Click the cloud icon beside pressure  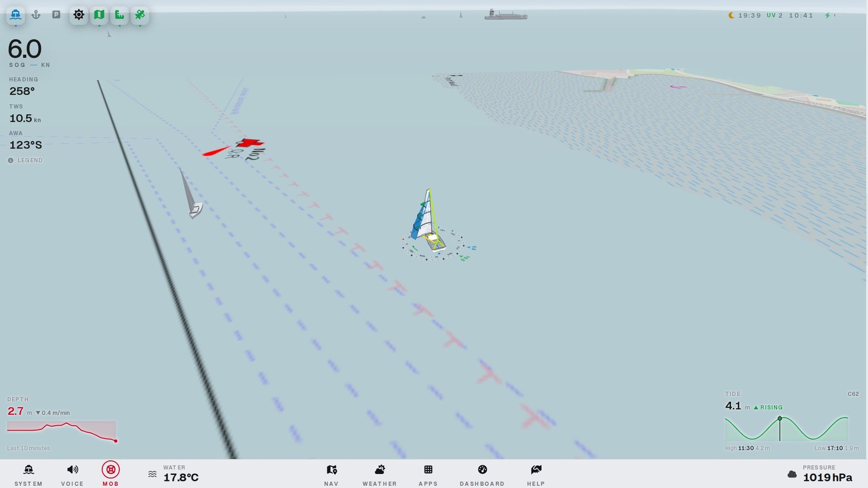792,474
